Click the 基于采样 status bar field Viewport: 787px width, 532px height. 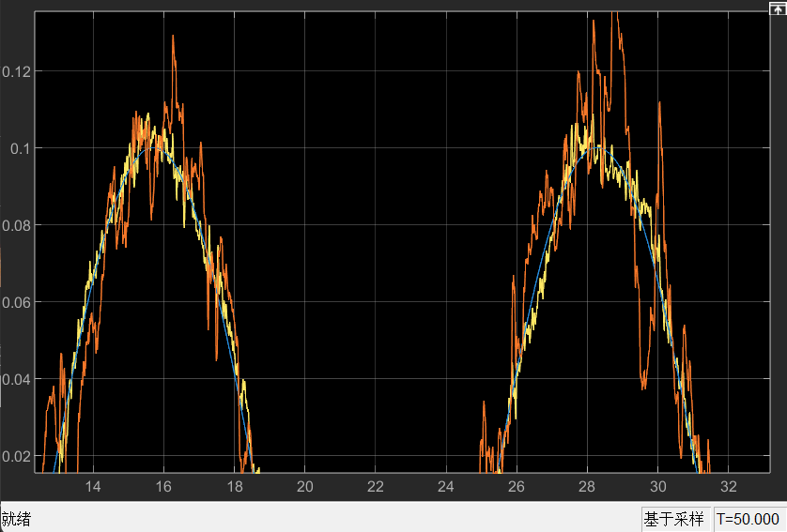coord(673,519)
